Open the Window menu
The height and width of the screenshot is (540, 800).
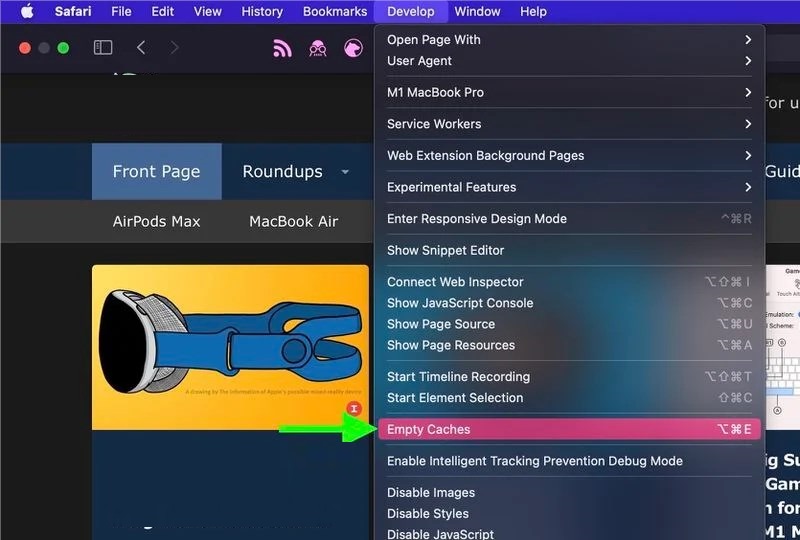[477, 11]
